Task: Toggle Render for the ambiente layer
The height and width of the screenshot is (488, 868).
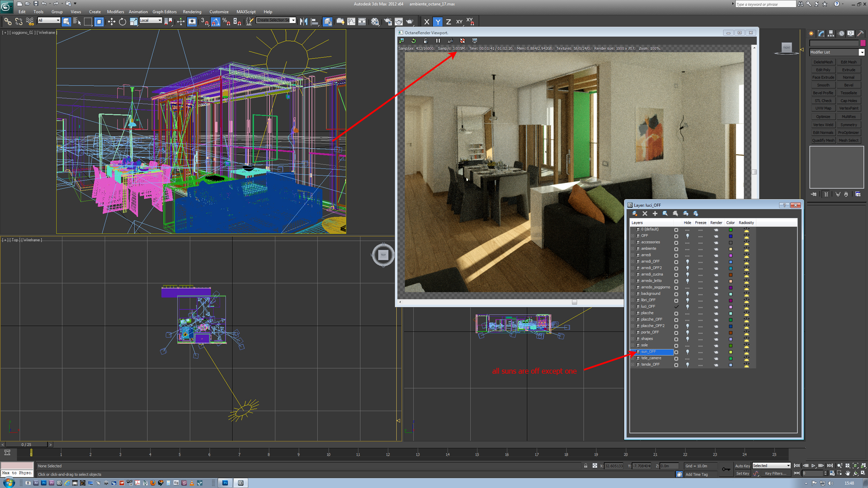Action: click(716, 249)
